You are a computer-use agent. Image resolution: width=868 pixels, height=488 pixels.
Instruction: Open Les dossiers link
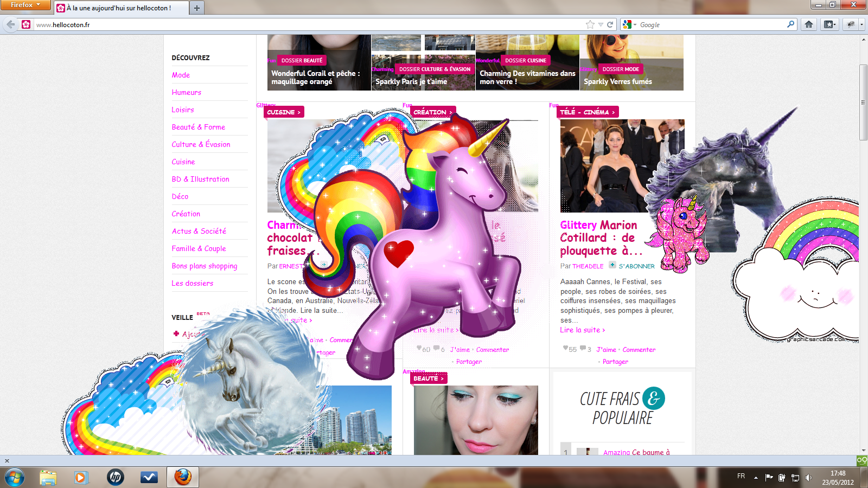[x=192, y=283]
